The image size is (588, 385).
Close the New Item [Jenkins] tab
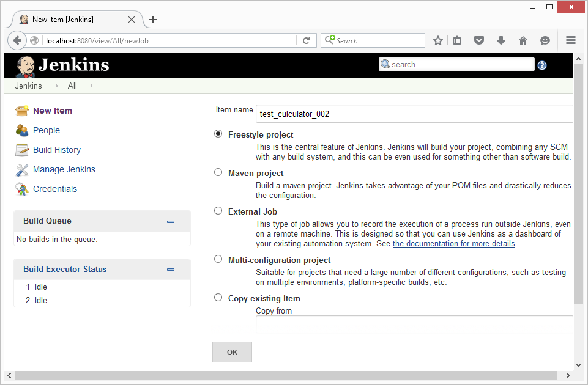point(132,20)
